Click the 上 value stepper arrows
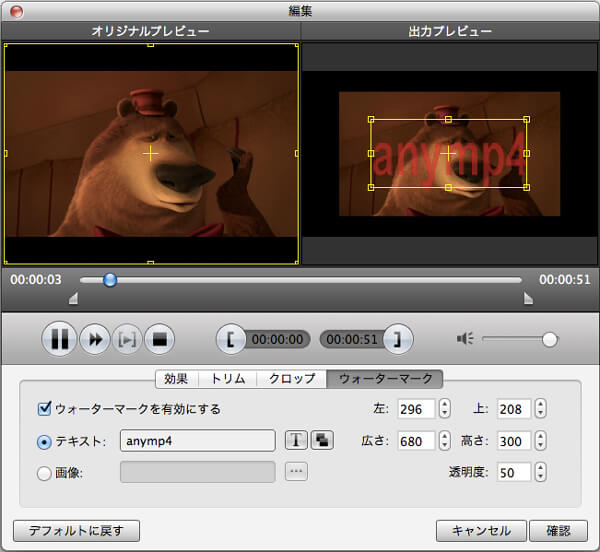The height and width of the screenshot is (552, 600). (x=540, y=409)
